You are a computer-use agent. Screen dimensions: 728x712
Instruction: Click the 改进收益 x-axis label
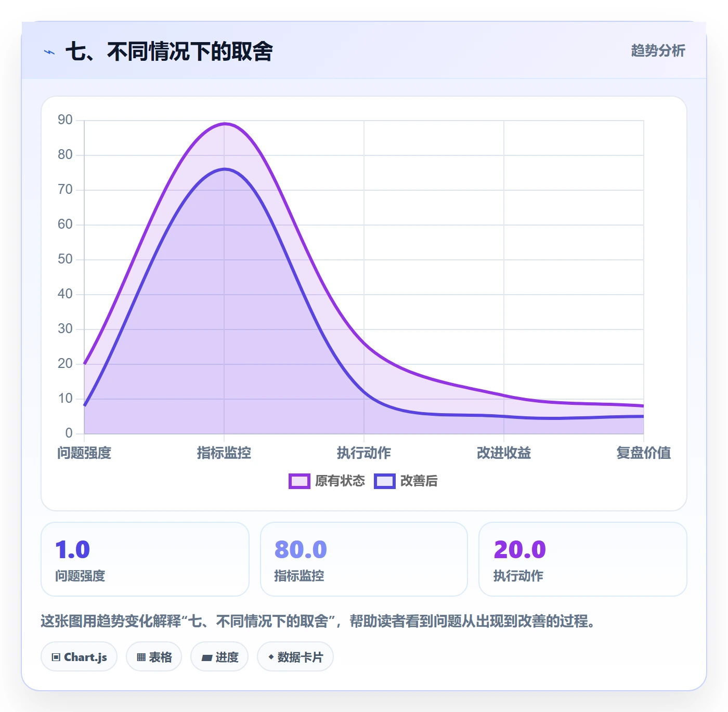point(504,453)
